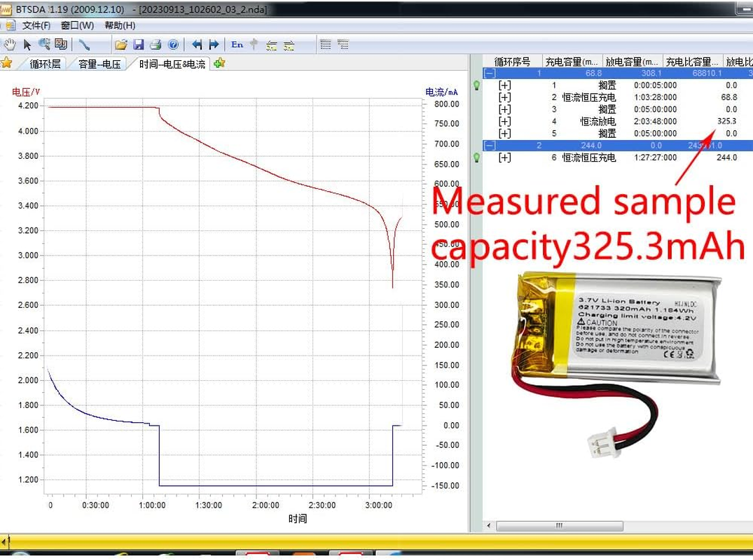
Task: Click the printer icon
Action: (x=156, y=44)
